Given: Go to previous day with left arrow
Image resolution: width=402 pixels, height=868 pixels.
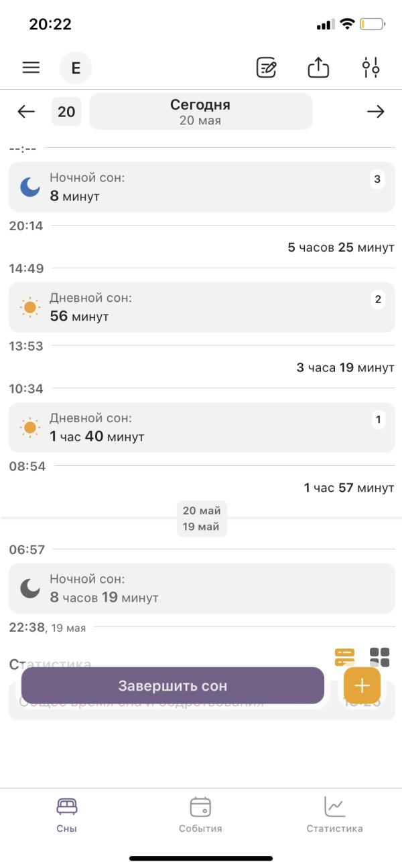Looking at the screenshot, I should [x=26, y=112].
